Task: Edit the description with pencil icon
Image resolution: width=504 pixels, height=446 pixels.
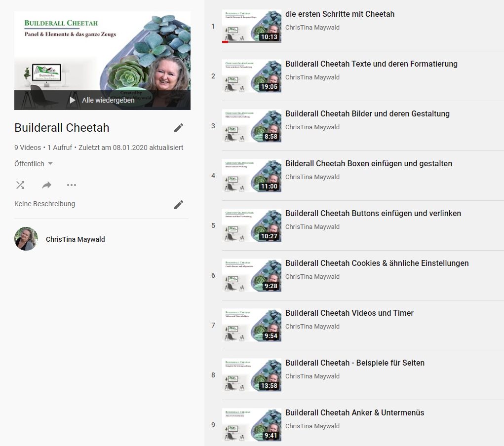Action: 179,204
